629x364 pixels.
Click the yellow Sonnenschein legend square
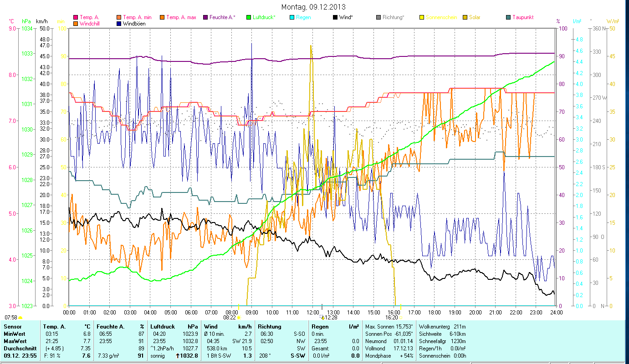pos(422,18)
